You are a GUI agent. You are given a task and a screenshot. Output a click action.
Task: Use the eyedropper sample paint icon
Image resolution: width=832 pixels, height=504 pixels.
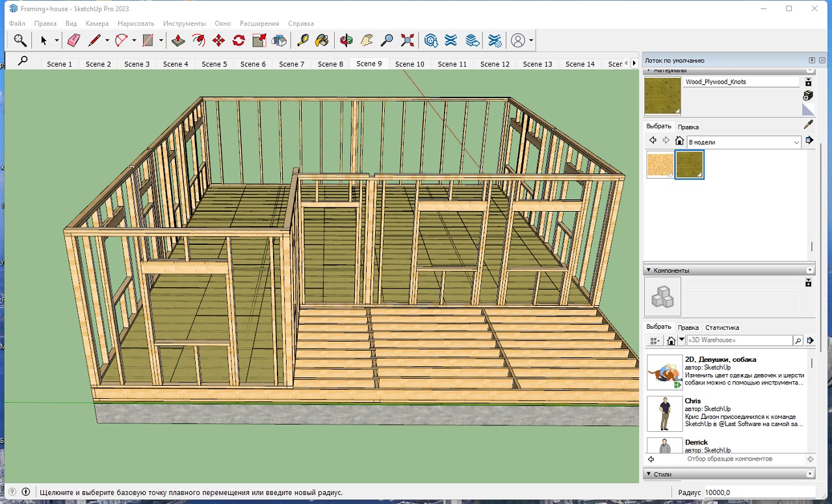coord(809,125)
